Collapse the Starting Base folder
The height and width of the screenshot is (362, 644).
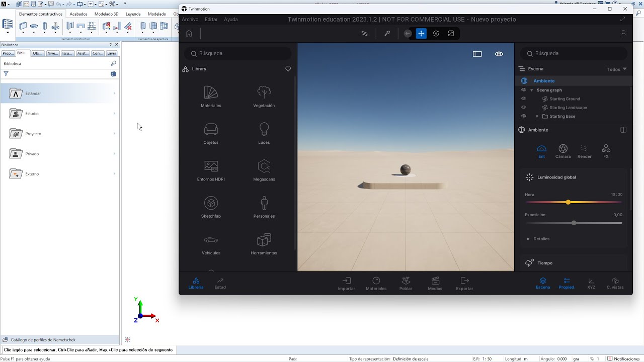pos(537,116)
